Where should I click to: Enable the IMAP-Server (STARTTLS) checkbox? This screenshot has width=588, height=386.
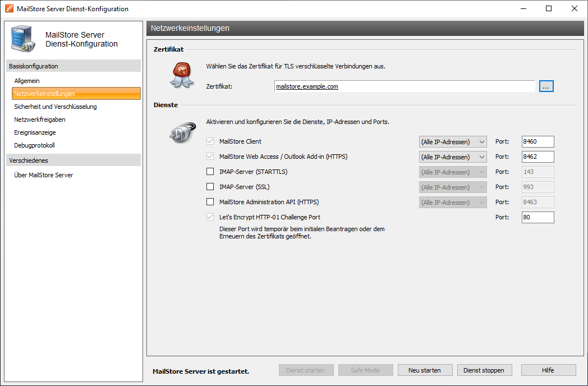click(210, 172)
